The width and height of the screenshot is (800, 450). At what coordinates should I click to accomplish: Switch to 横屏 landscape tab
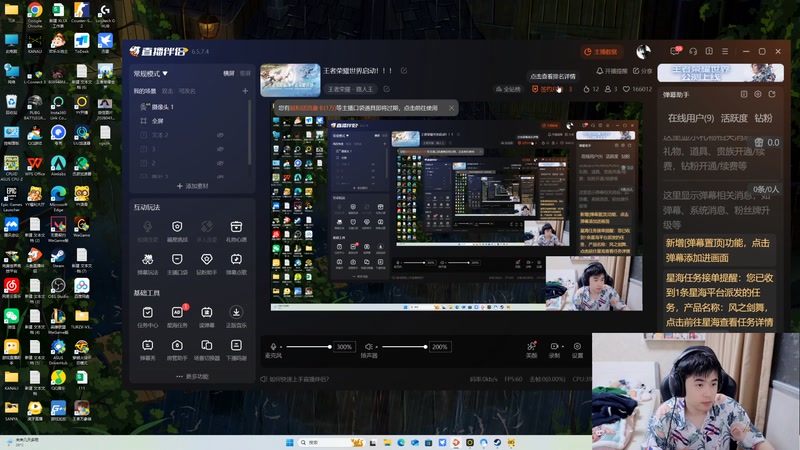pyautogui.click(x=229, y=73)
